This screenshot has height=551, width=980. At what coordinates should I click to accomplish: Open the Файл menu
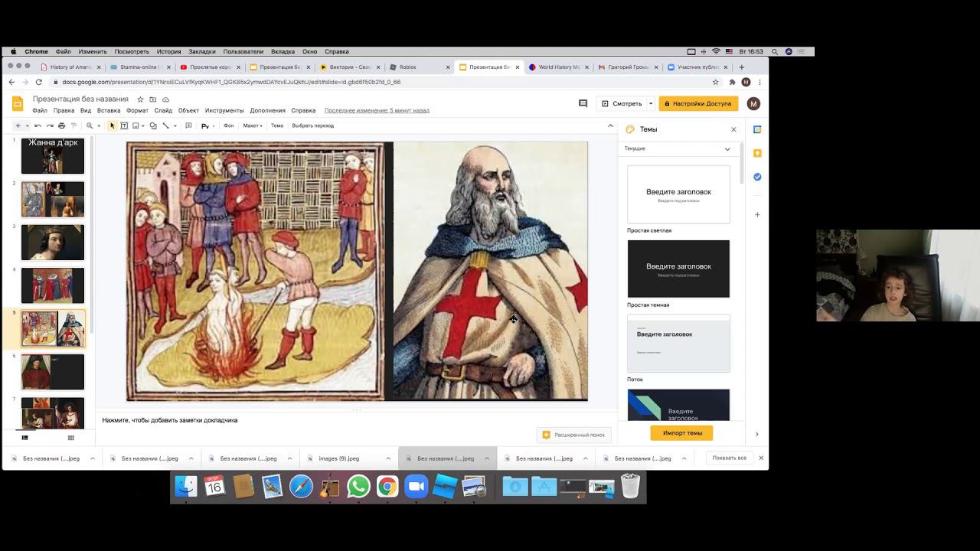pos(40,110)
